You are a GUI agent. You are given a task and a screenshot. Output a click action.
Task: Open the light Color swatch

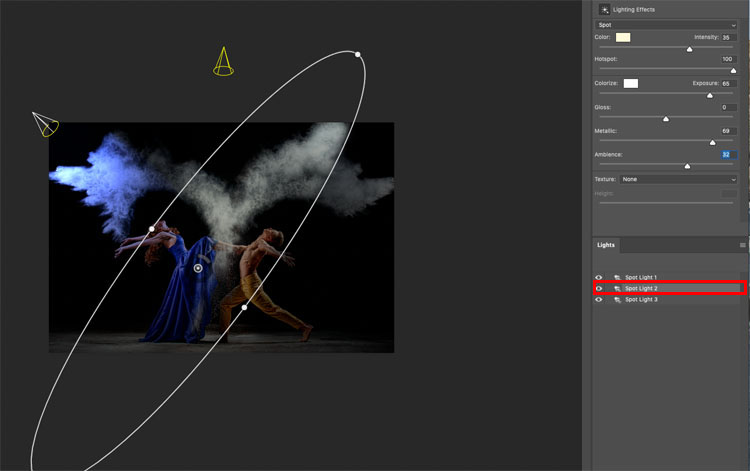coord(623,37)
